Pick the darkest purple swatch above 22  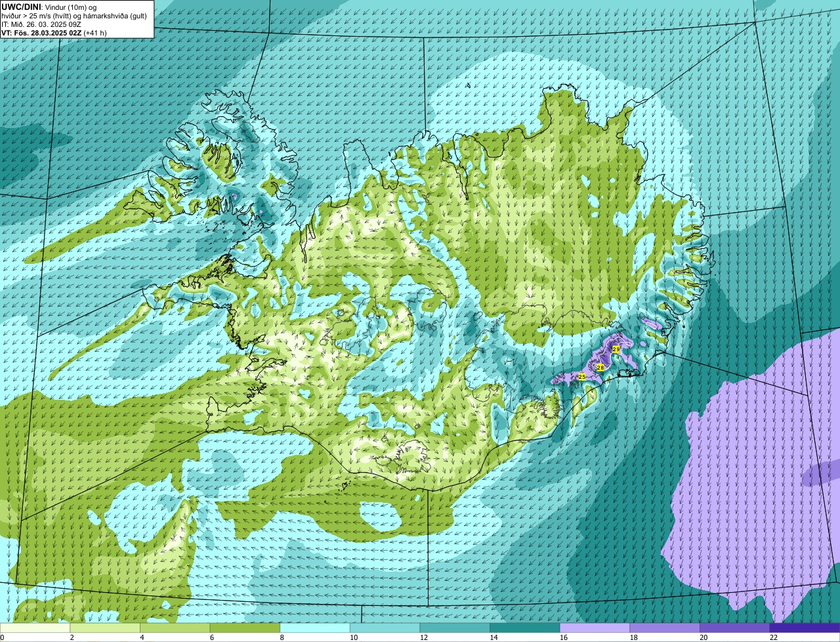(805, 628)
